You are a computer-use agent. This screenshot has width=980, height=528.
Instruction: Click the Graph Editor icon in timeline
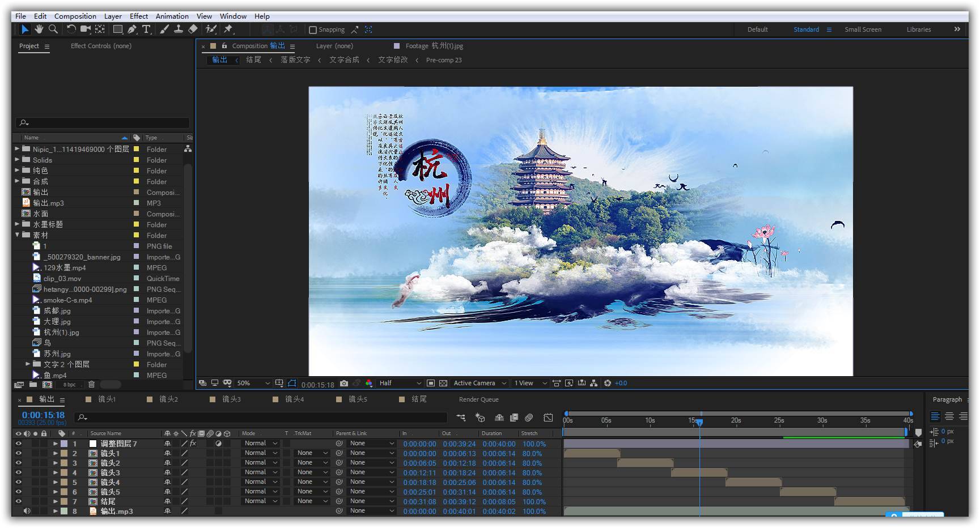tap(548, 418)
